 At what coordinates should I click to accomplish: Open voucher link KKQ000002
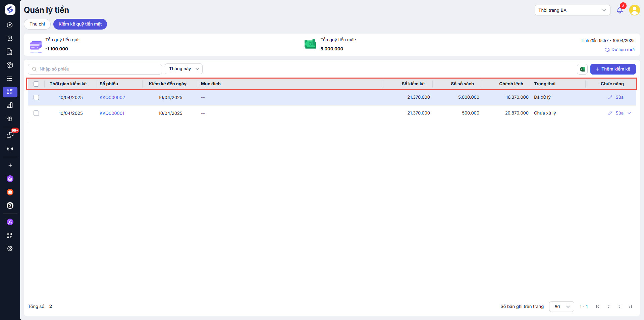[112, 97]
